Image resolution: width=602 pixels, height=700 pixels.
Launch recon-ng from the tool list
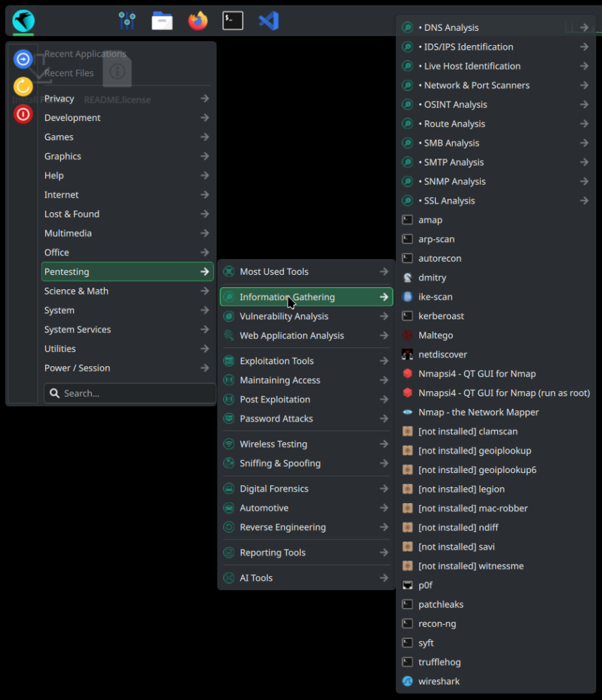tap(496, 623)
